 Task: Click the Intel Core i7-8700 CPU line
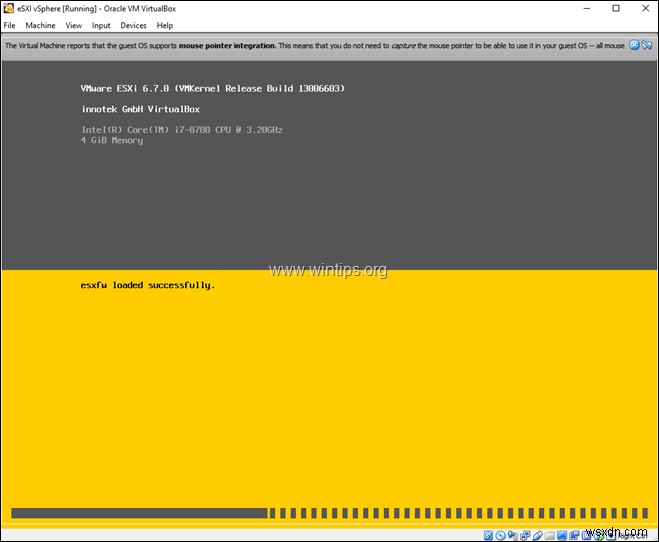(x=182, y=130)
